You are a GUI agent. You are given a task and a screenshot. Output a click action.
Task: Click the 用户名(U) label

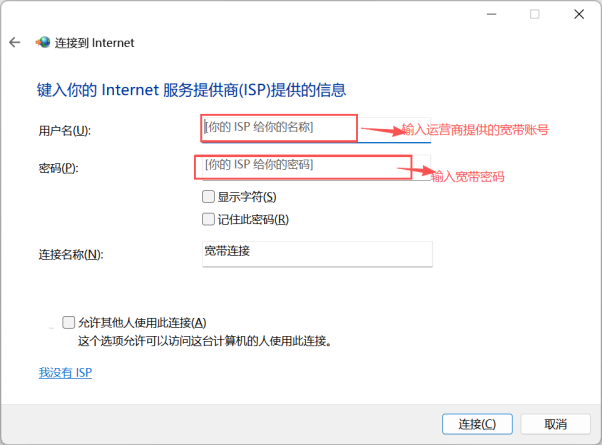62,131
